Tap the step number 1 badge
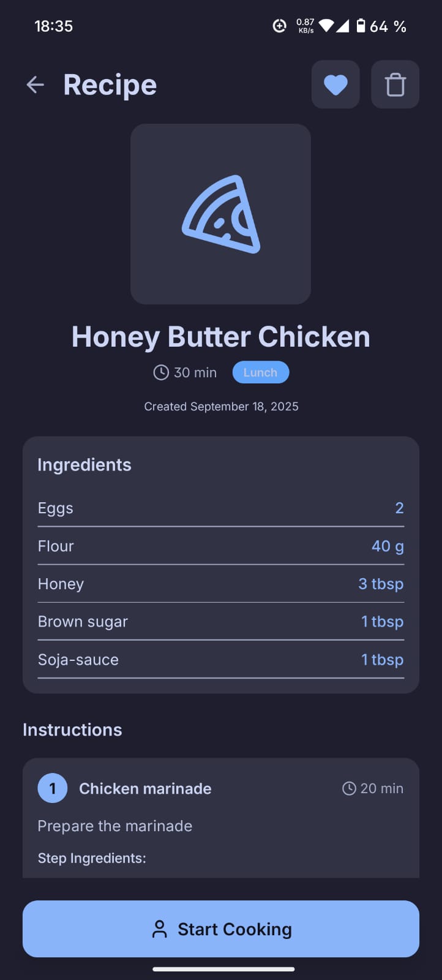The width and height of the screenshot is (442, 980). (x=53, y=788)
